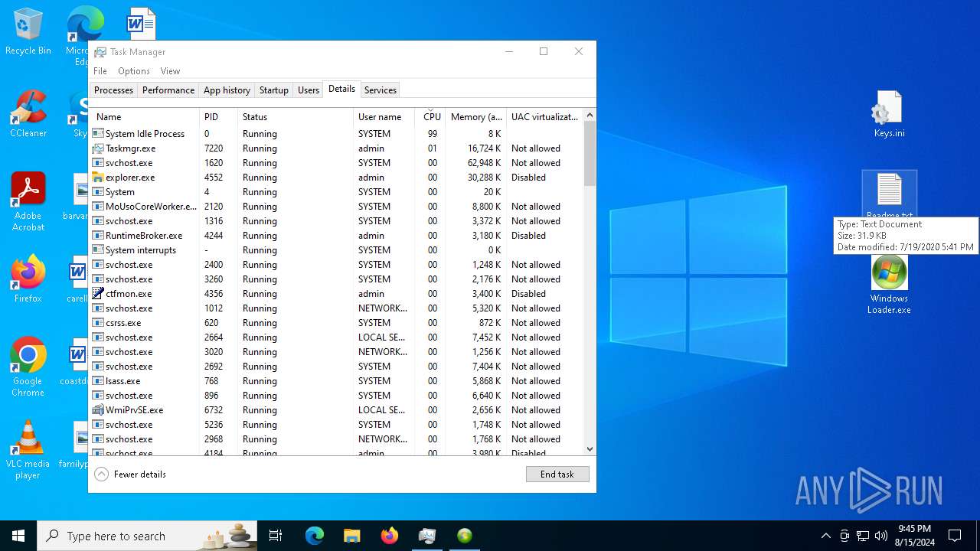Click the explorer.exe process icon
This screenshot has width=980, height=551.
(x=98, y=178)
